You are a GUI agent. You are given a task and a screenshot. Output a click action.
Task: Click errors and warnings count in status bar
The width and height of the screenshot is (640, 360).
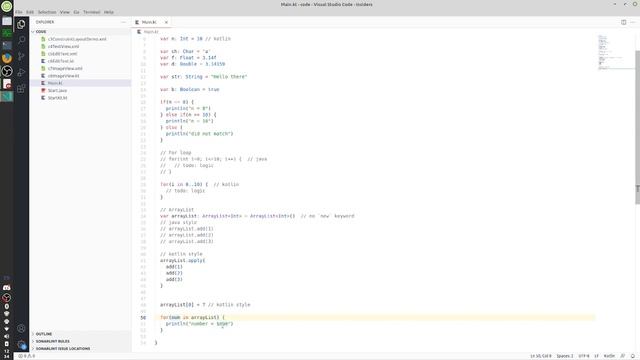[27, 356]
